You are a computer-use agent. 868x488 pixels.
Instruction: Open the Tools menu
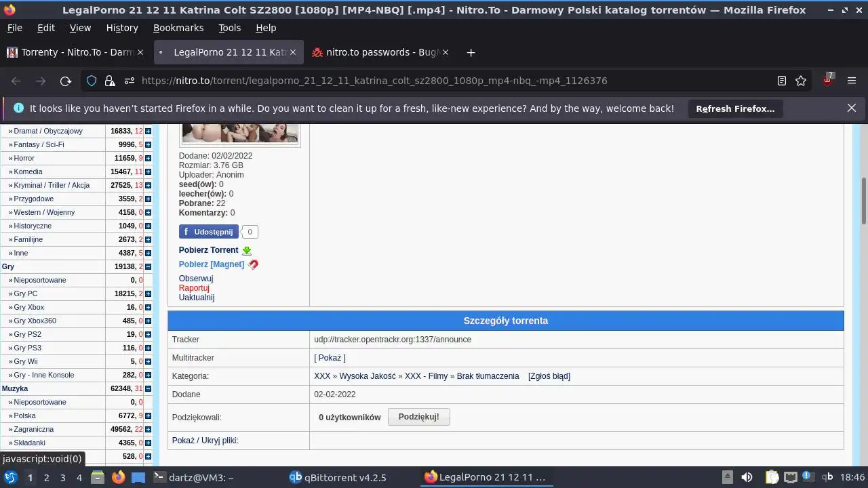(x=229, y=28)
